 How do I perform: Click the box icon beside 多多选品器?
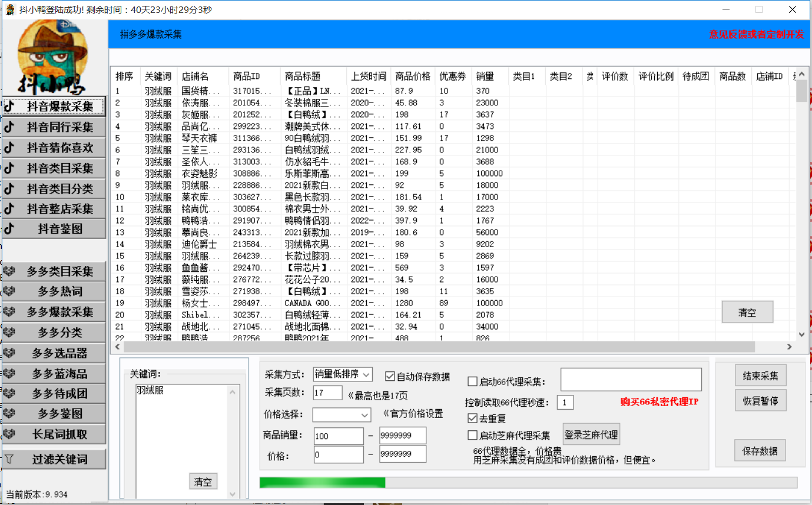pyautogui.click(x=9, y=353)
